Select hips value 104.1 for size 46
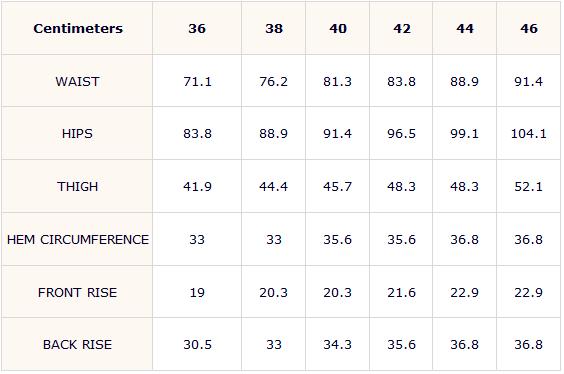 click(x=529, y=134)
